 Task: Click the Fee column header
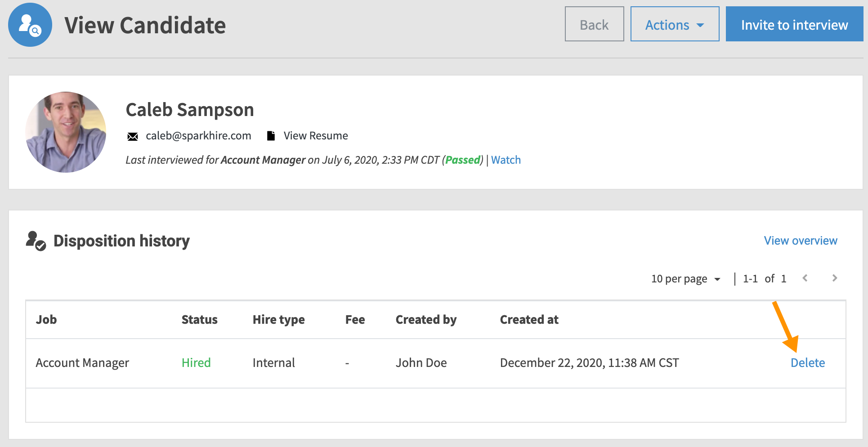[355, 320]
